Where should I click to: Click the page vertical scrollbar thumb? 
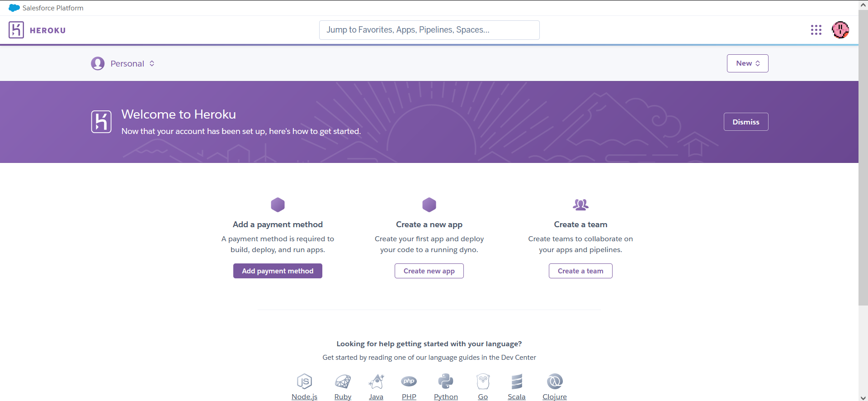click(x=863, y=157)
